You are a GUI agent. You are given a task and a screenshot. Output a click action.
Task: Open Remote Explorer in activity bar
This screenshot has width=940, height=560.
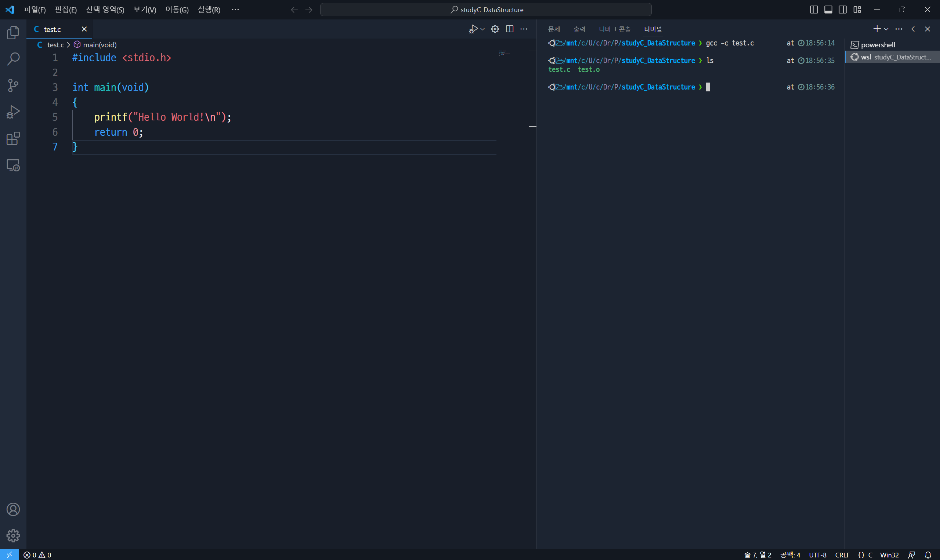tap(13, 165)
